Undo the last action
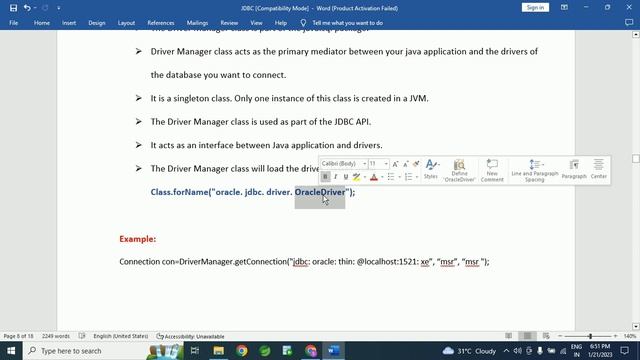 click(27, 8)
